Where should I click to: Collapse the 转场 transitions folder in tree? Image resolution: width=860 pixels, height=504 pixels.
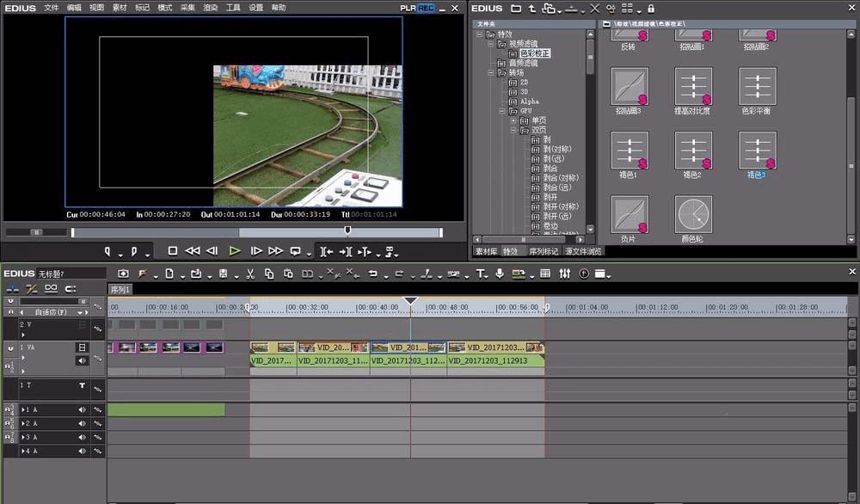[490, 73]
